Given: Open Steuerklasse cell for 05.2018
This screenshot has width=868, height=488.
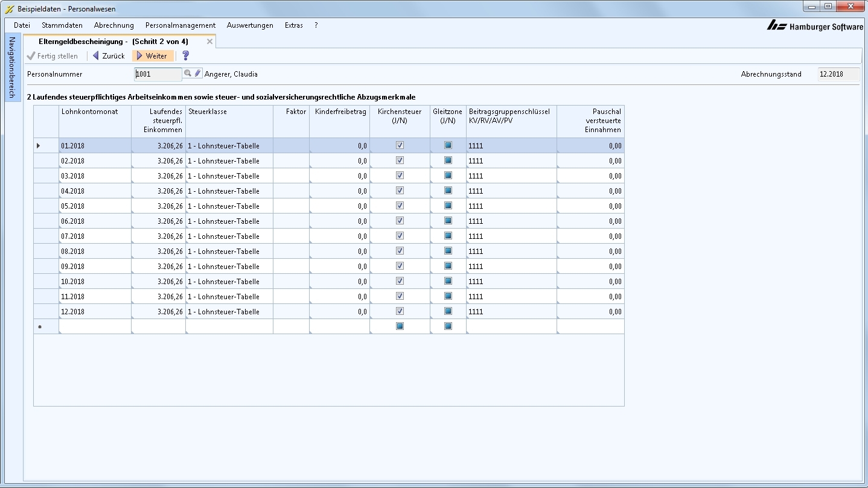Looking at the screenshot, I should (229, 206).
